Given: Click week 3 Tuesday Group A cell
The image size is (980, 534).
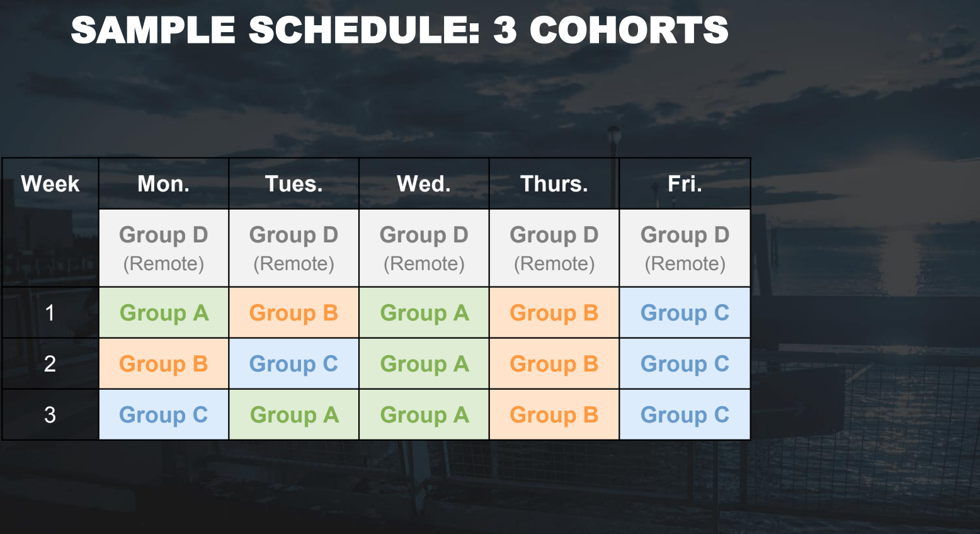Looking at the screenshot, I should pyautogui.click(x=294, y=415).
